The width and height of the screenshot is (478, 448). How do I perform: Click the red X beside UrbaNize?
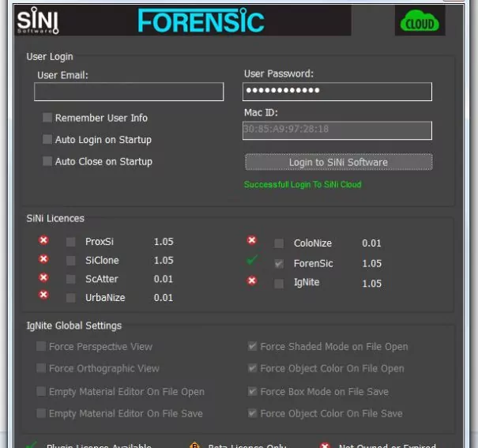click(43, 296)
